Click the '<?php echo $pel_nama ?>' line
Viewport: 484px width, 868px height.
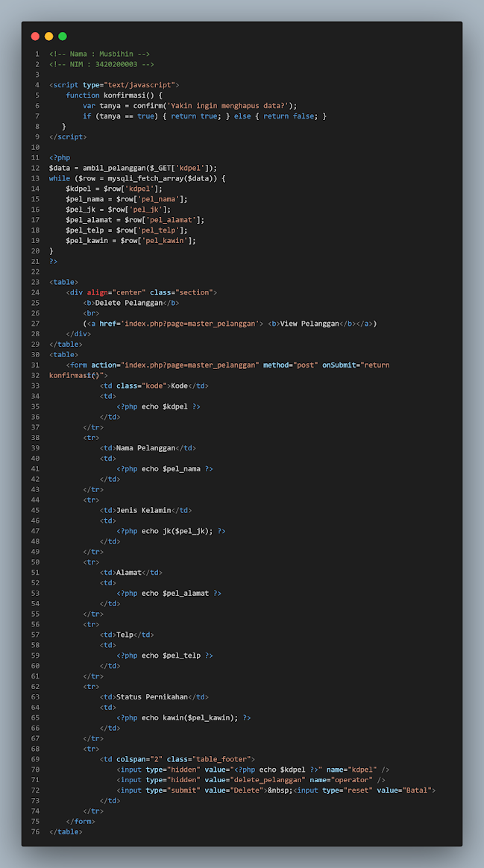tap(165, 469)
